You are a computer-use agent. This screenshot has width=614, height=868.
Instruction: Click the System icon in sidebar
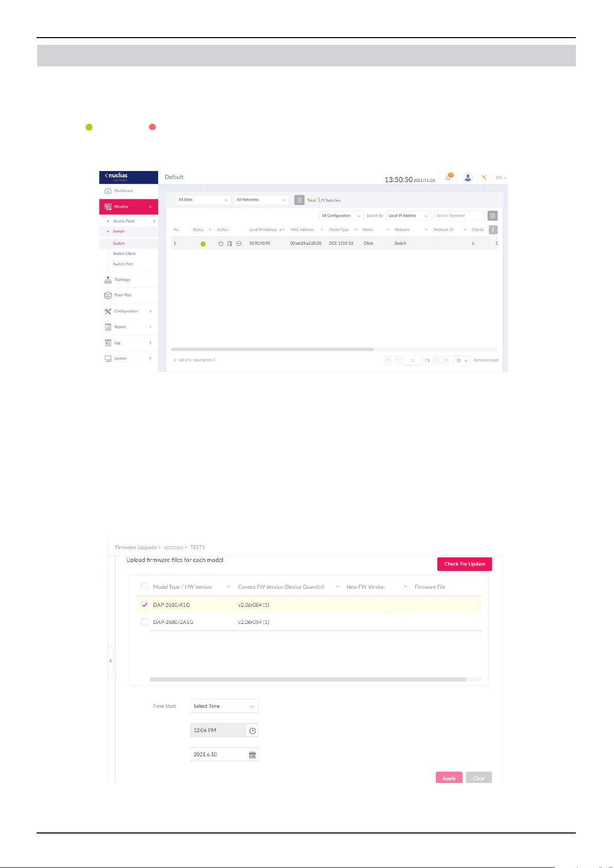(108, 359)
